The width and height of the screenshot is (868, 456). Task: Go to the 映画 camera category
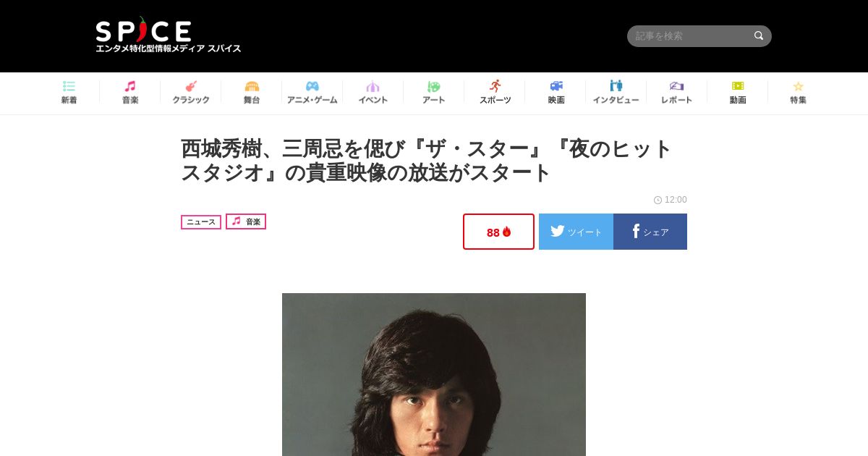[556, 93]
